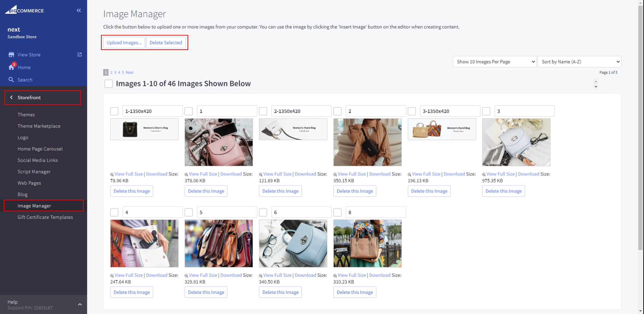Open store in new tab icon
644x314 pixels.
79,54
